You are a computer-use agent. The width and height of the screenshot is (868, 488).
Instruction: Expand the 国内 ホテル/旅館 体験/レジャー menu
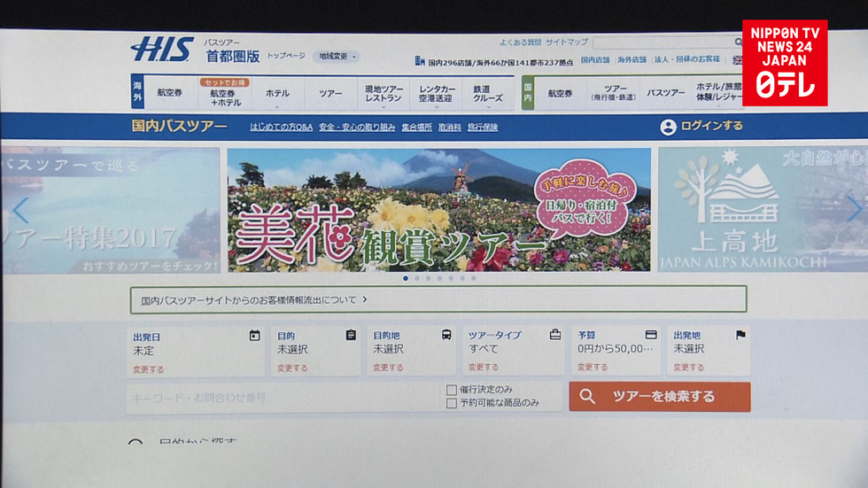coord(718,92)
